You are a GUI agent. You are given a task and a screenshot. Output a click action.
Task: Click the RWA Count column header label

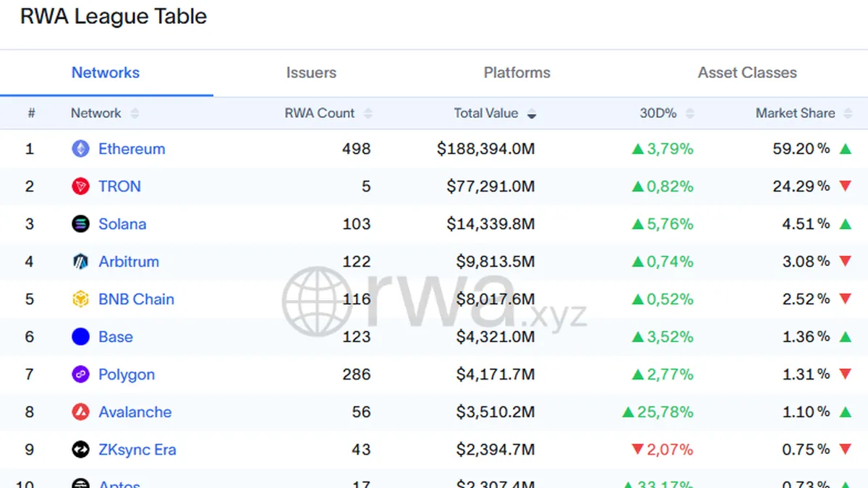(x=320, y=114)
